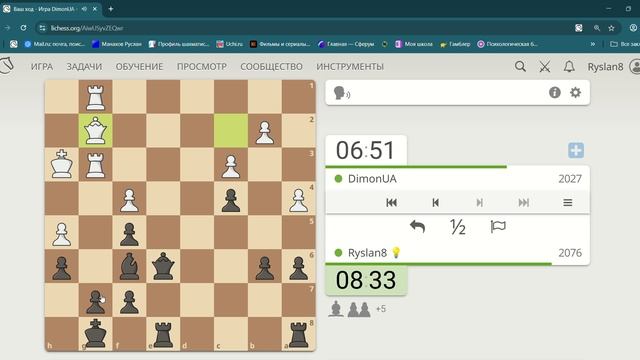Open the Ryslan8 user menu

tap(605, 67)
